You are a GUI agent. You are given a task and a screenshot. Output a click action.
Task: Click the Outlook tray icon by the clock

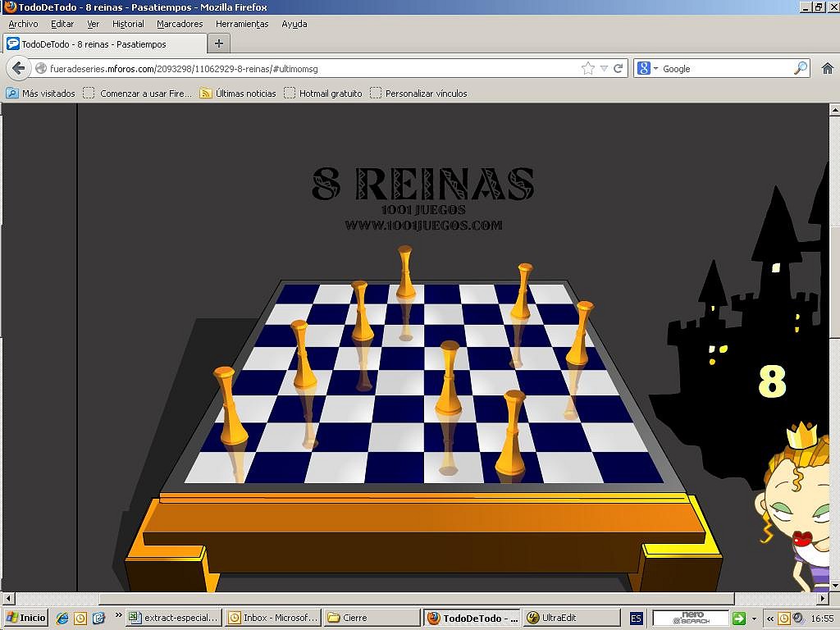click(783, 619)
